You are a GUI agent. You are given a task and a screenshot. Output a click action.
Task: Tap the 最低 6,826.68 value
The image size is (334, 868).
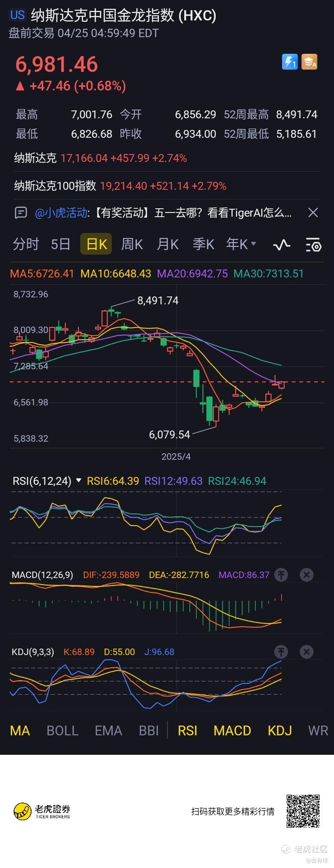click(91, 134)
